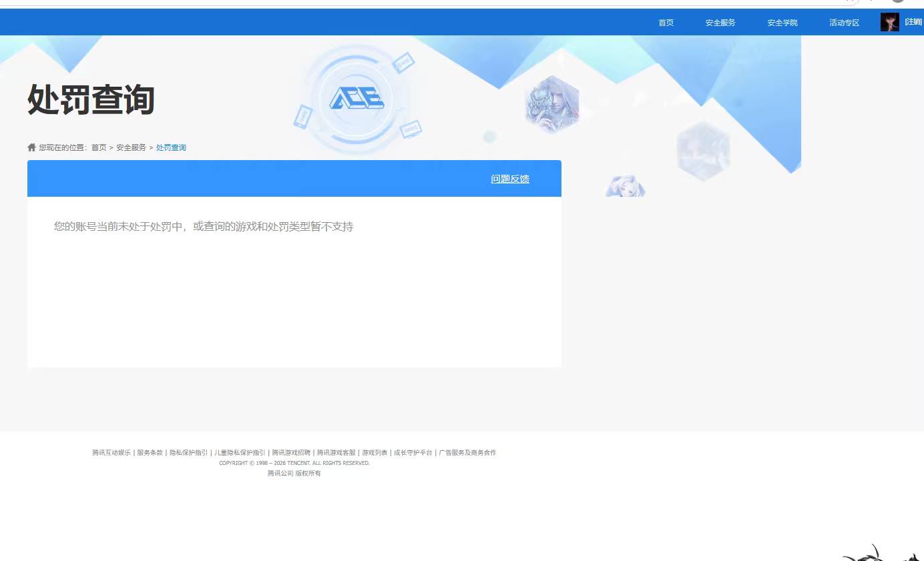
Task: Click the profile icon at the top right corner
Action: (x=897, y=2)
